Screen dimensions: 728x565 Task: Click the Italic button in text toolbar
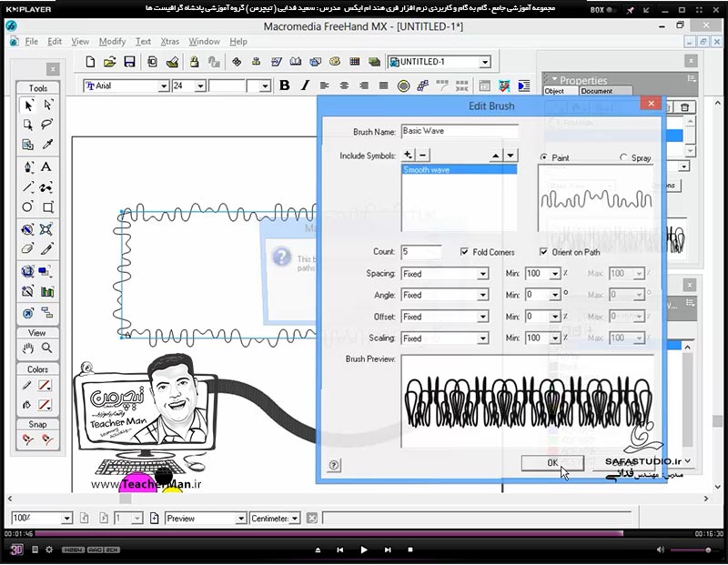coord(305,86)
